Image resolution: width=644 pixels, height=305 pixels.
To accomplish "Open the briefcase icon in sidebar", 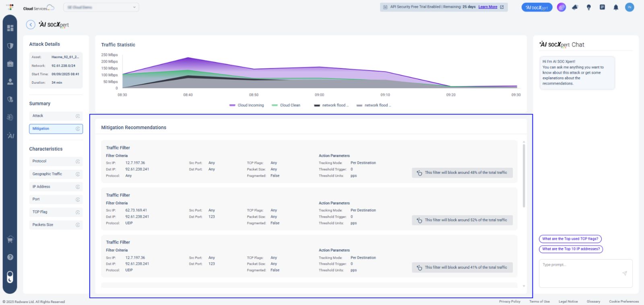I will [x=10, y=64].
